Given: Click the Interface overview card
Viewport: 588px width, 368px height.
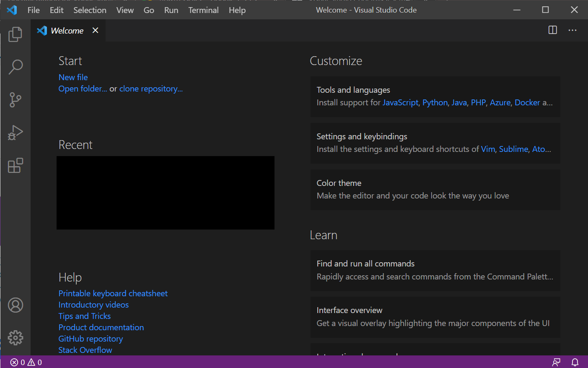Looking at the screenshot, I should [x=435, y=317].
